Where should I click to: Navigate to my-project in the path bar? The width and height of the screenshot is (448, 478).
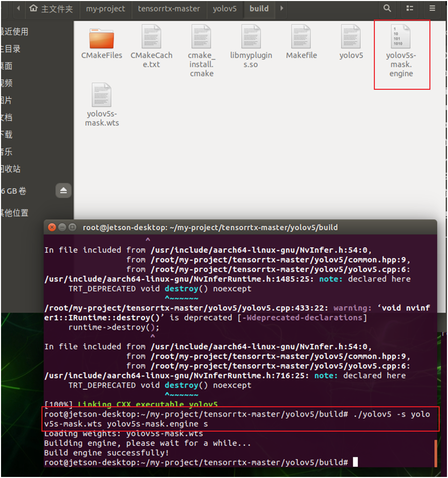pos(105,9)
